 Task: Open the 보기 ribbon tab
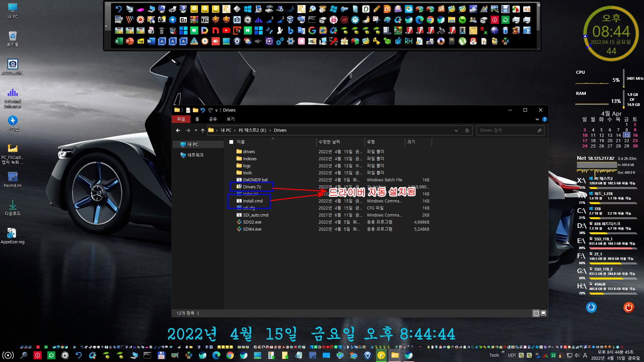(231, 119)
